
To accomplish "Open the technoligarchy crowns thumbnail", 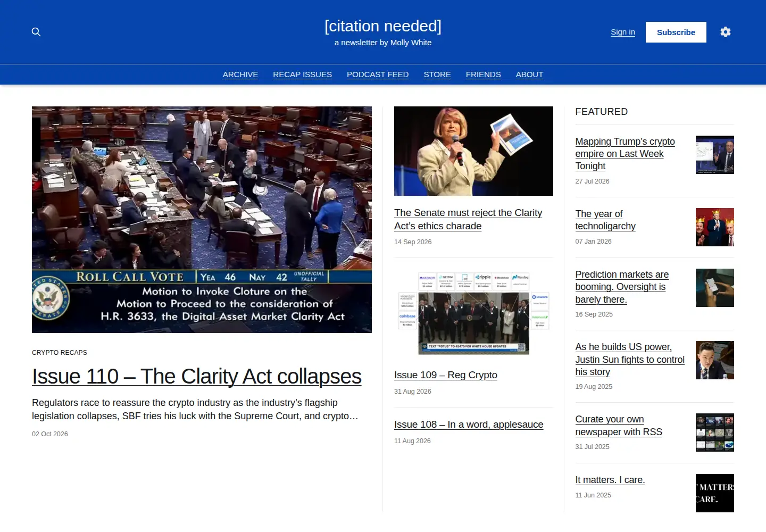I will pyautogui.click(x=715, y=227).
